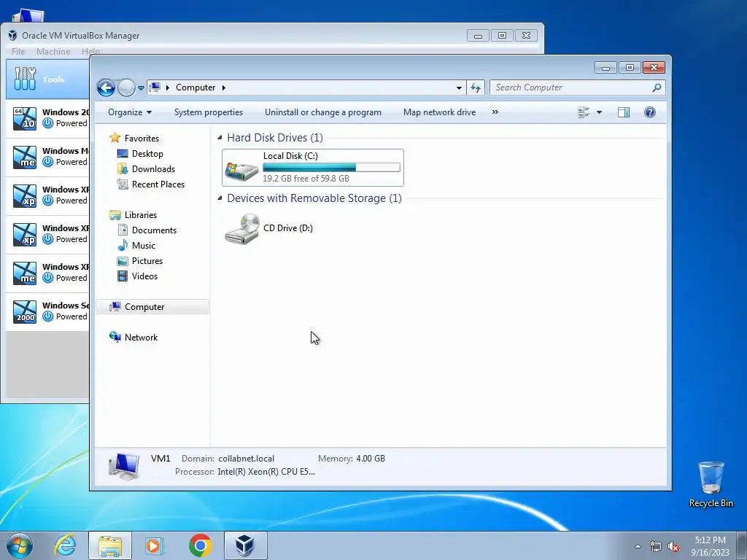Screen dimensions: 747x560
Task: Open the view options dropdown arrow
Action: click(x=600, y=112)
